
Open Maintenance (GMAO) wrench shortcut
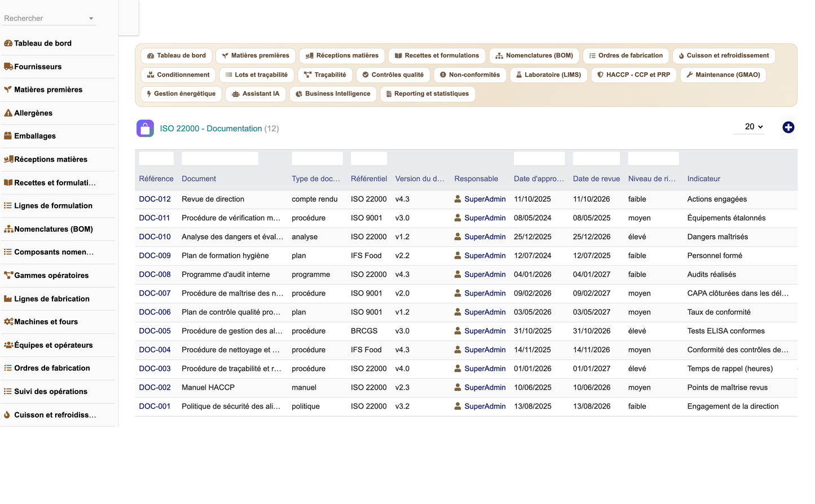[x=723, y=75]
